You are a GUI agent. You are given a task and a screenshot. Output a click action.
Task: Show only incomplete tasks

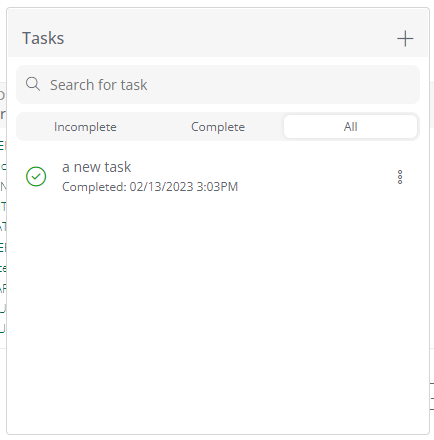pyautogui.click(x=85, y=127)
